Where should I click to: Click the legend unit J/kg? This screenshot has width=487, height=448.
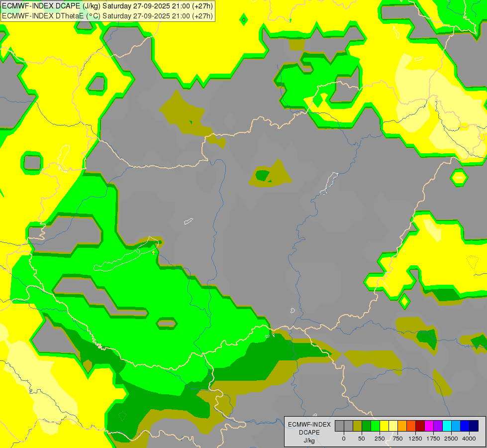tap(309, 441)
